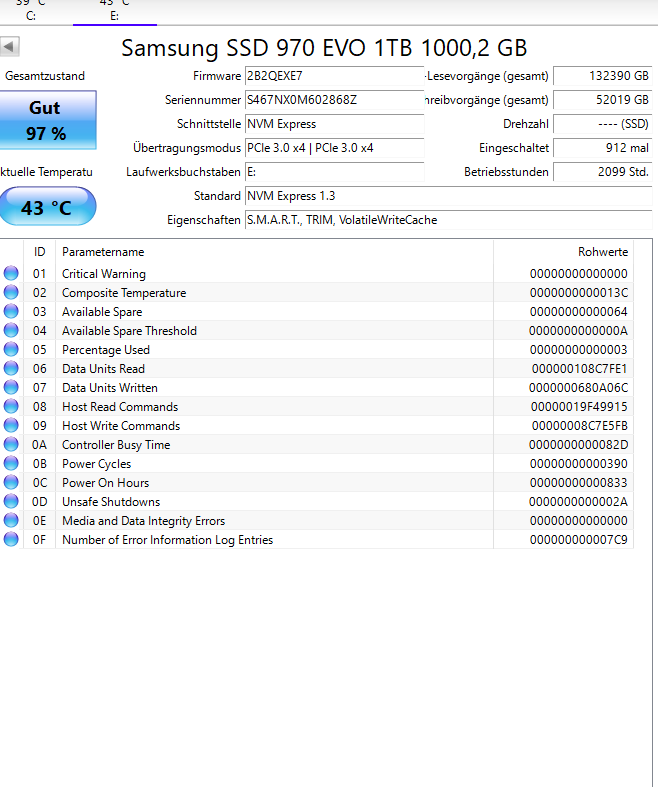Click status orb for Available Spare Threshold
The width and height of the screenshot is (658, 787).
click(x=11, y=331)
